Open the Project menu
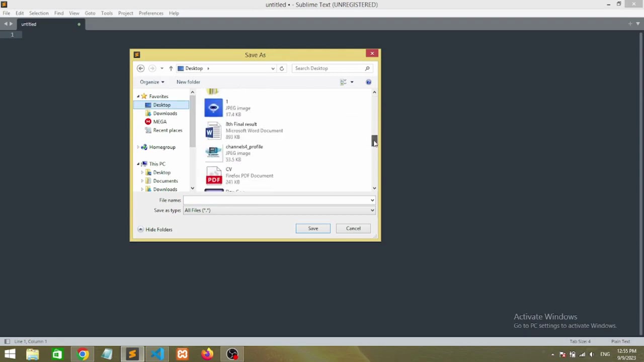 (x=126, y=13)
